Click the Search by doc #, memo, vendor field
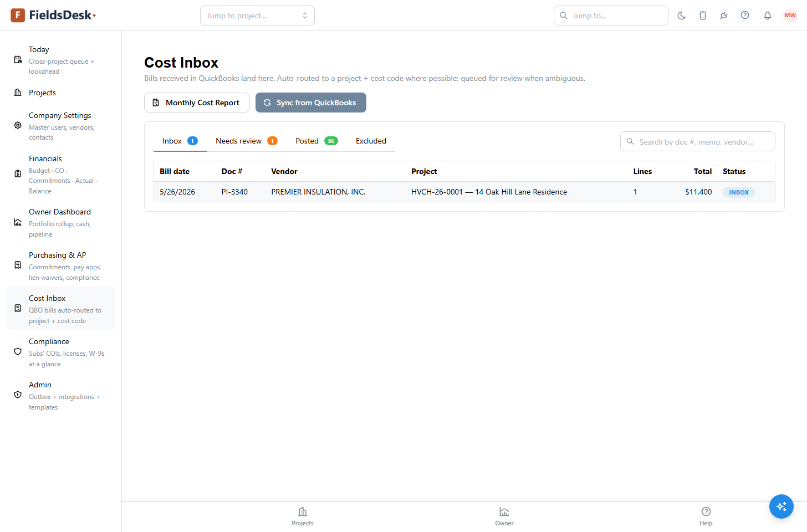807x532 pixels. [x=697, y=141]
